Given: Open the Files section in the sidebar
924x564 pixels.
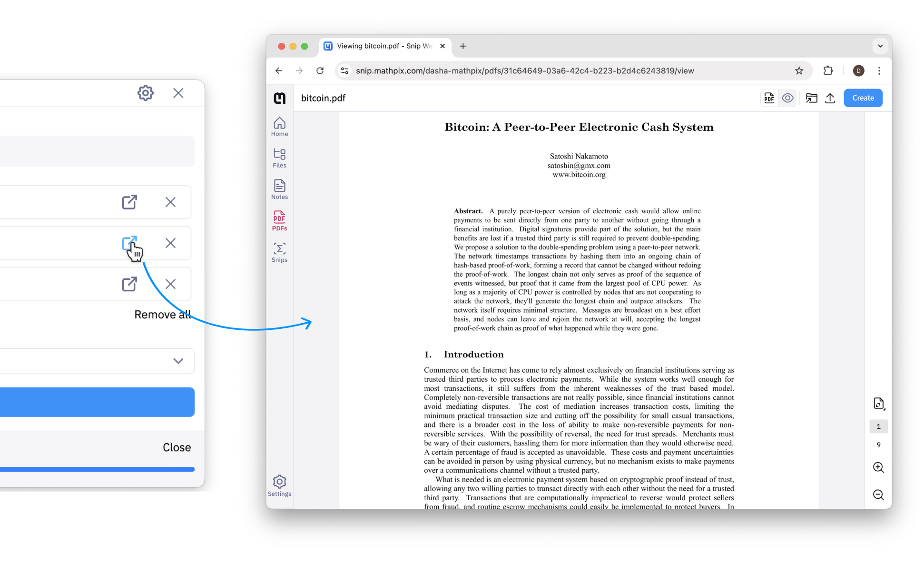Looking at the screenshot, I should coord(279,158).
